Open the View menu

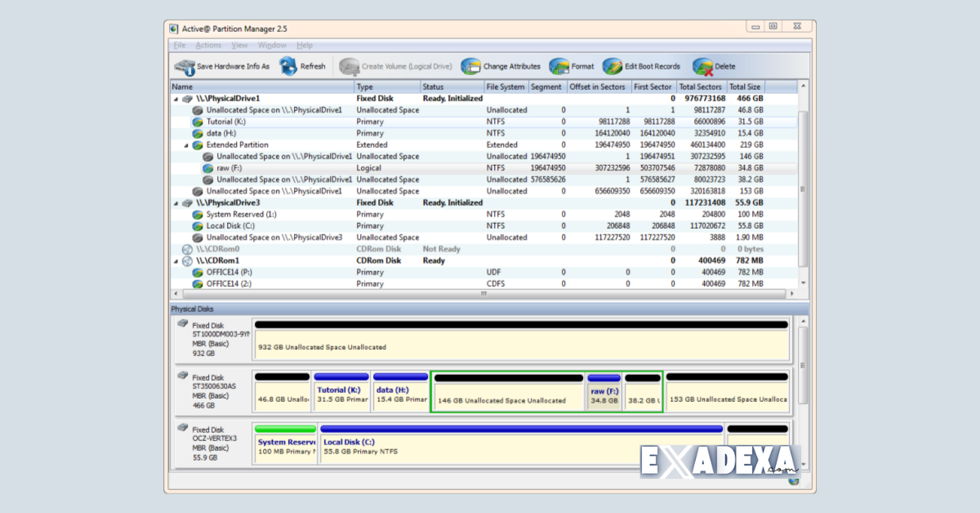238,45
